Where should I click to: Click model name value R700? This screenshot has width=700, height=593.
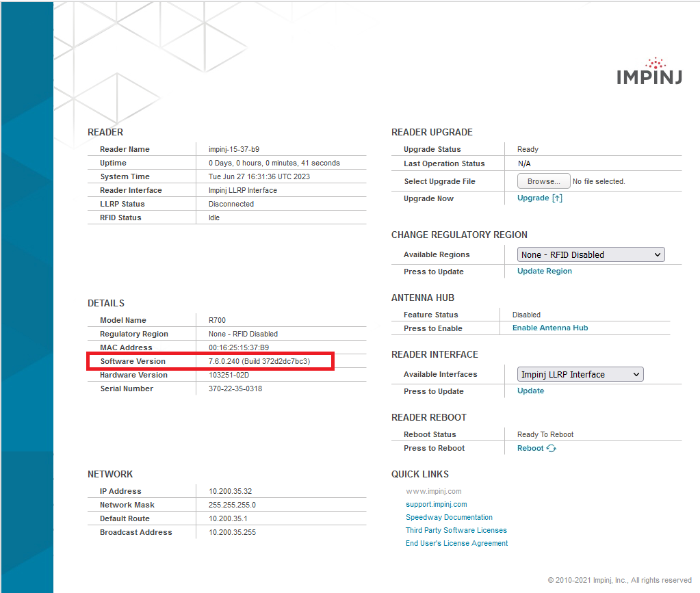pyautogui.click(x=218, y=320)
